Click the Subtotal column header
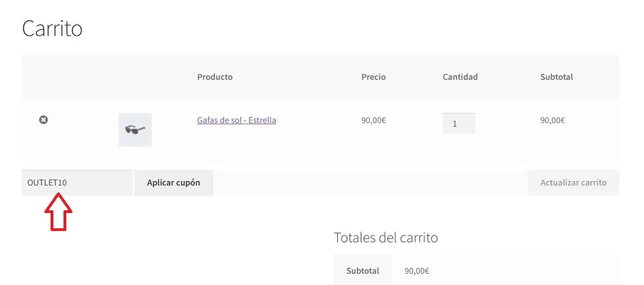644x285 pixels. (556, 77)
